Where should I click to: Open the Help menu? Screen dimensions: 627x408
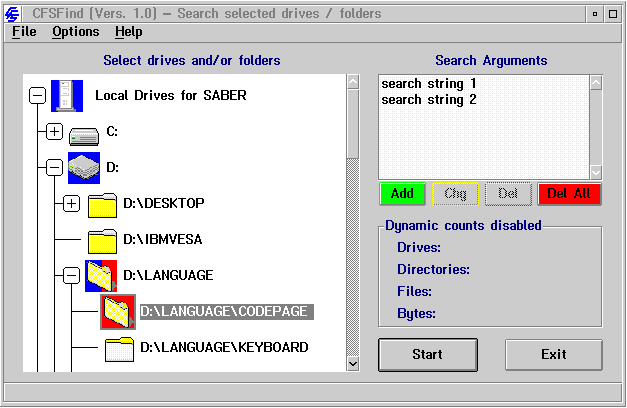(x=129, y=32)
